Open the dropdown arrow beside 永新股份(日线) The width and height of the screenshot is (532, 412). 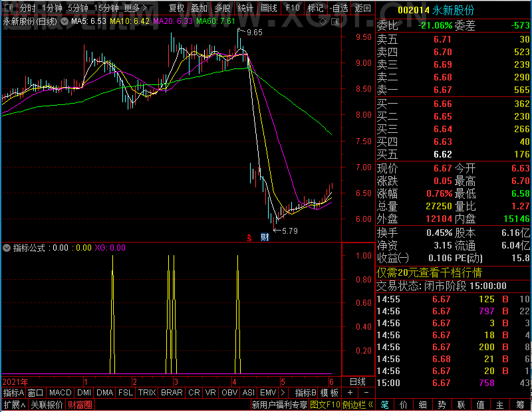click(64, 22)
